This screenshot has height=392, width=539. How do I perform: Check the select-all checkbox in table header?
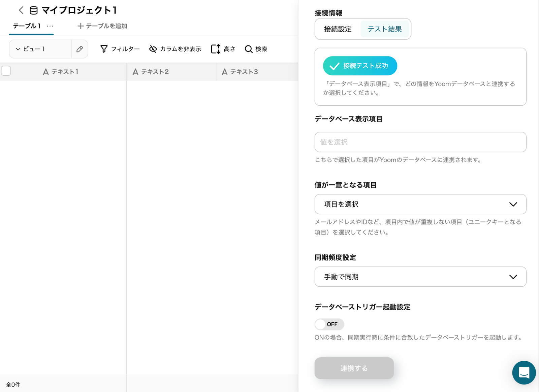tap(6, 71)
